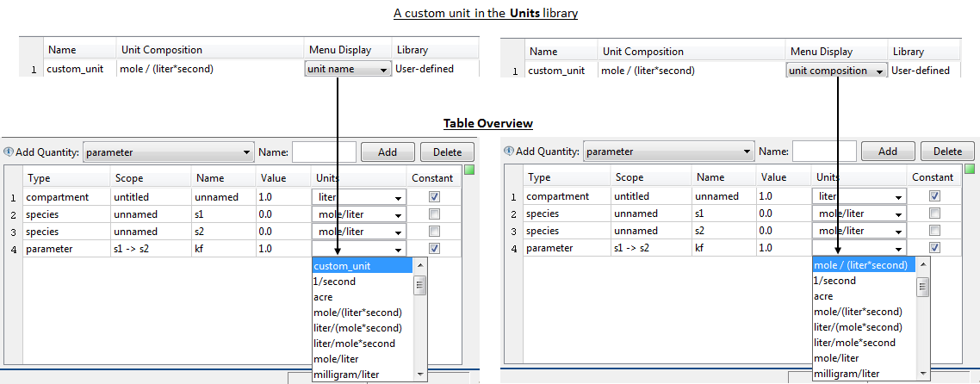Click the info icon beside left Add Quantity
This screenshot has width=980, height=384.
tap(9, 152)
